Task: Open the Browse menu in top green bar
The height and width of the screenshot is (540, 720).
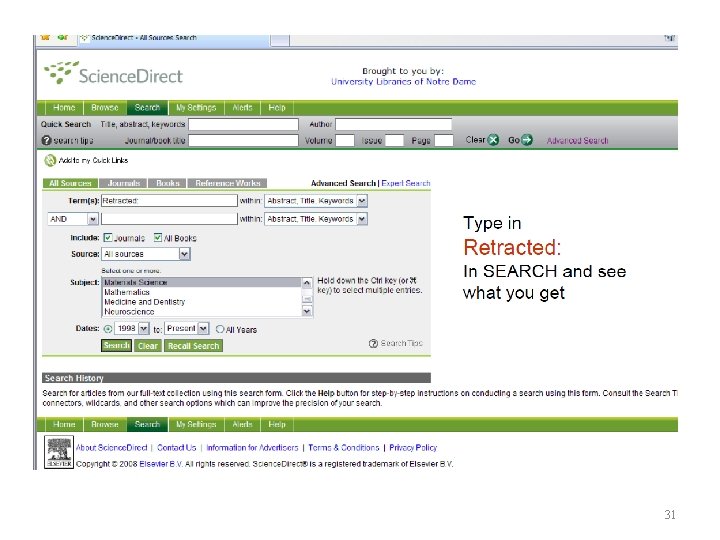Action: tap(105, 107)
